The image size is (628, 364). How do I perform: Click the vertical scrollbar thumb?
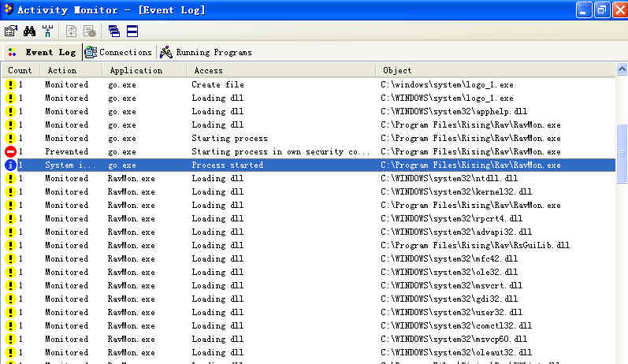[x=622, y=154]
